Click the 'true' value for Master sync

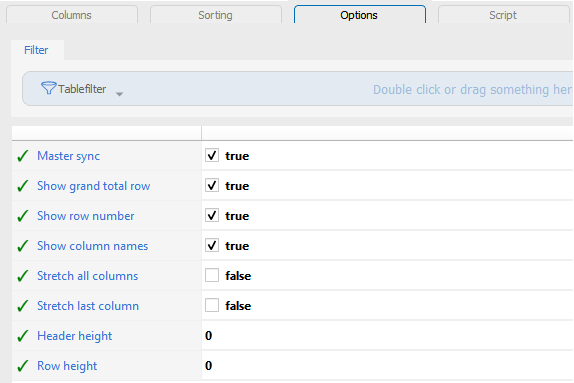[x=237, y=156]
